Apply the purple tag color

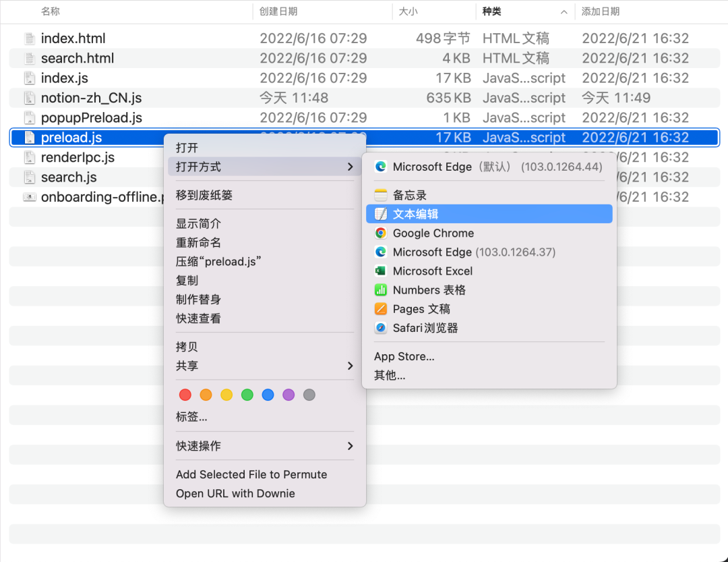tap(289, 395)
